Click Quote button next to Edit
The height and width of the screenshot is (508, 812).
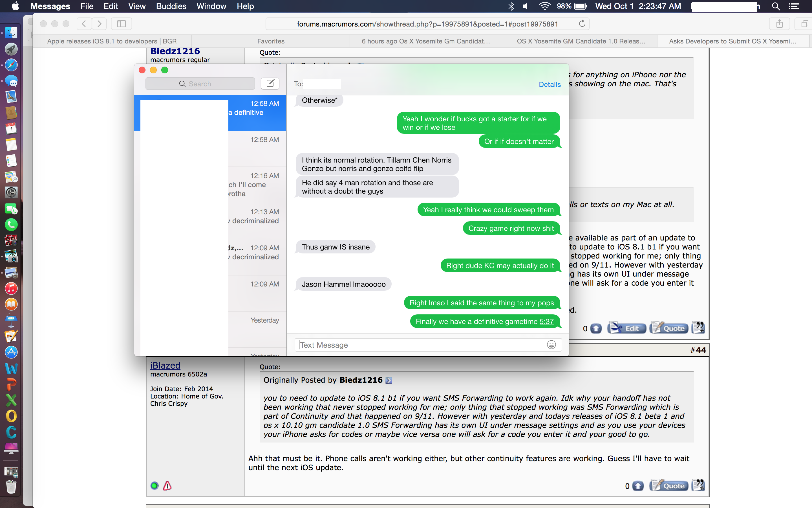(669, 328)
